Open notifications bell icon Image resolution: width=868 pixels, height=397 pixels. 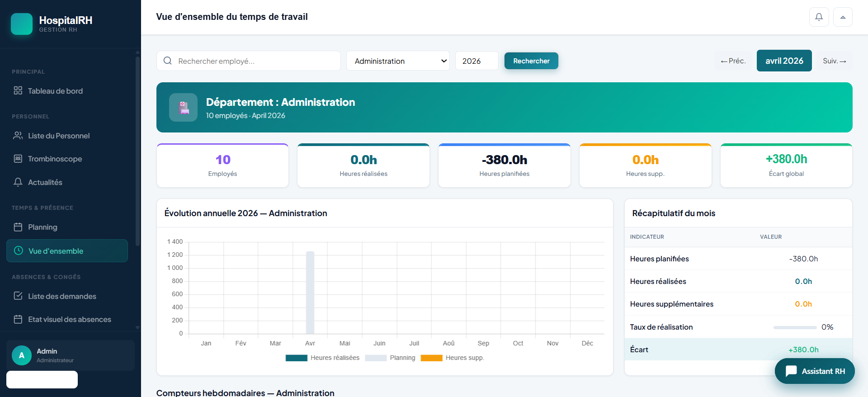[x=819, y=17]
